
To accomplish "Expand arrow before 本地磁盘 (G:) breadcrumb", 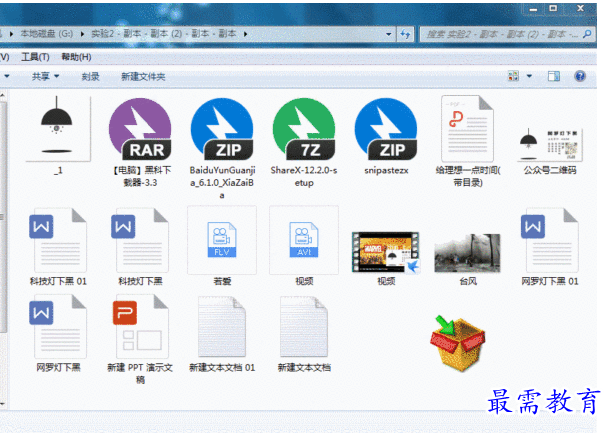I will (x=12, y=34).
